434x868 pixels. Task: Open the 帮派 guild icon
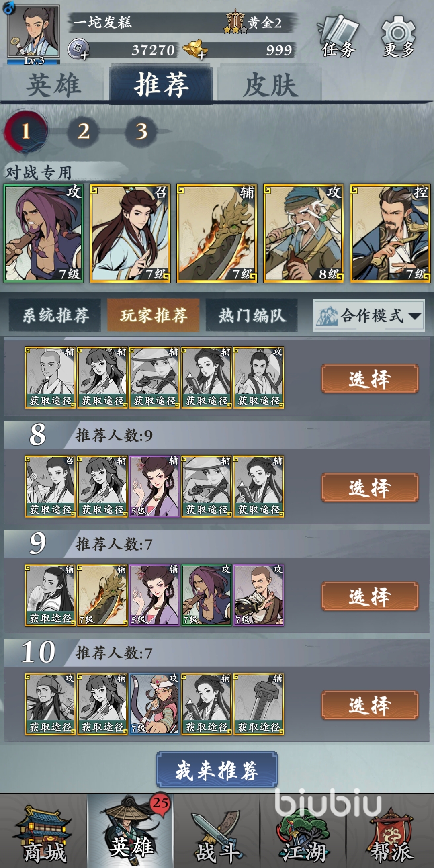pos(391,832)
